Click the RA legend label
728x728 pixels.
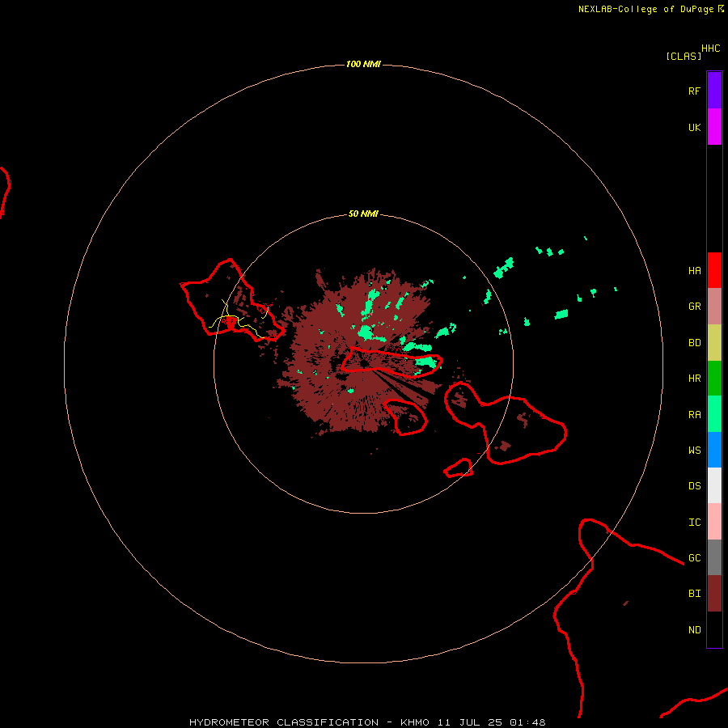694,415
